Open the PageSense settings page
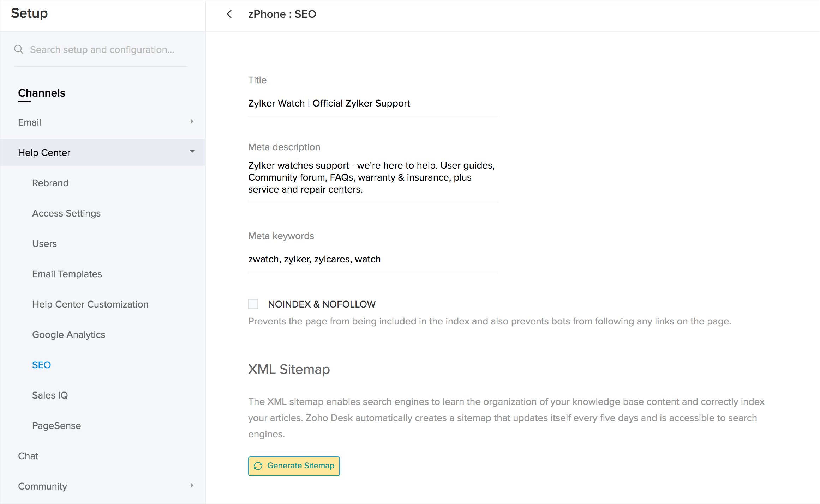Viewport: 820px width, 504px height. [x=56, y=426]
